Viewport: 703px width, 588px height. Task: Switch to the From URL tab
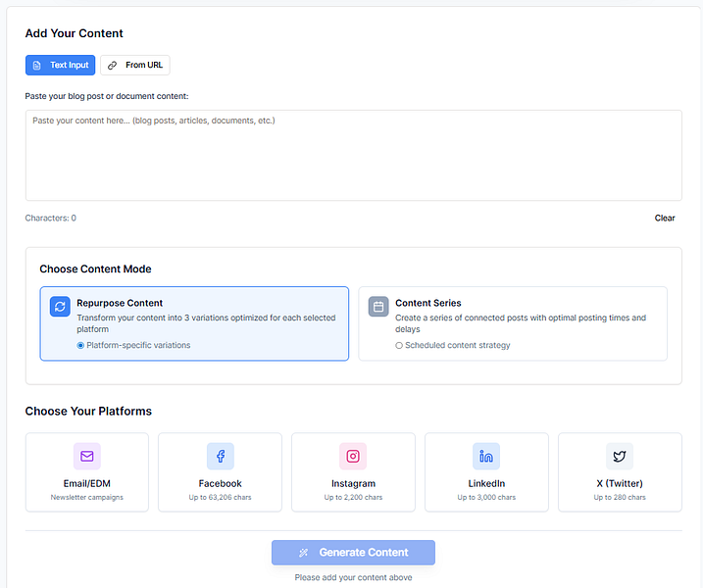coord(135,65)
